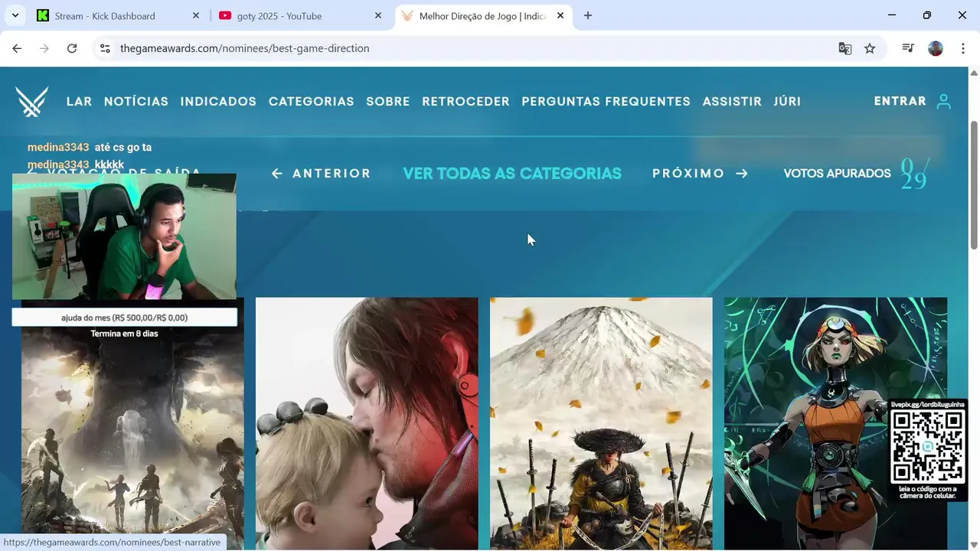Switch to the Stream - Kick Dashboard tab
The image size is (980, 551).
pyautogui.click(x=119, y=15)
